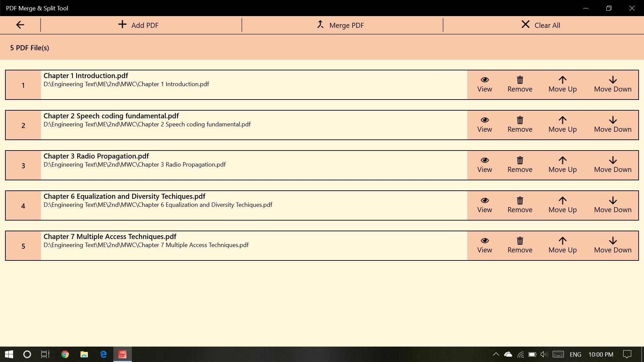Viewport: 644px width, 362px height.
Task: Remove Chapter 1 Introduction.pdf
Action: [x=520, y=84]
